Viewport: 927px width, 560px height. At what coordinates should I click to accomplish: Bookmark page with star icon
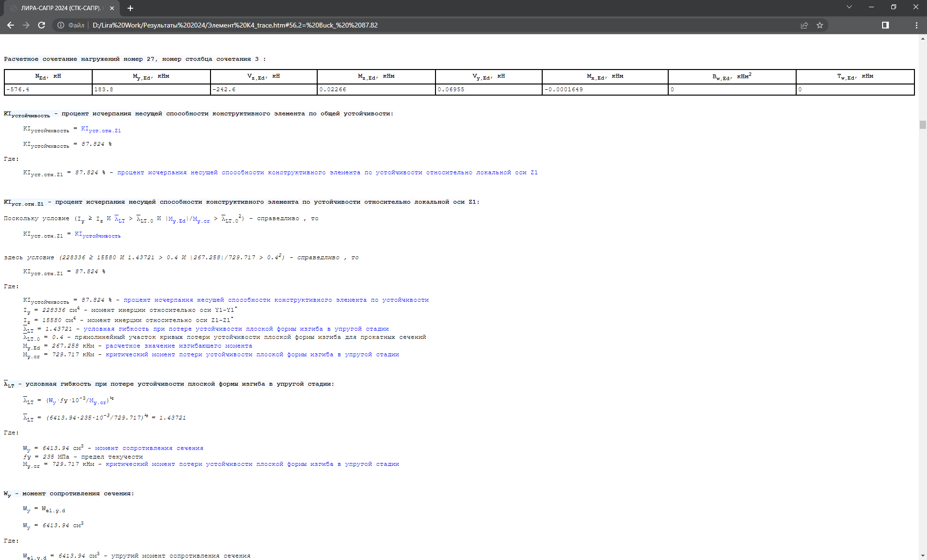pos(820,25)
